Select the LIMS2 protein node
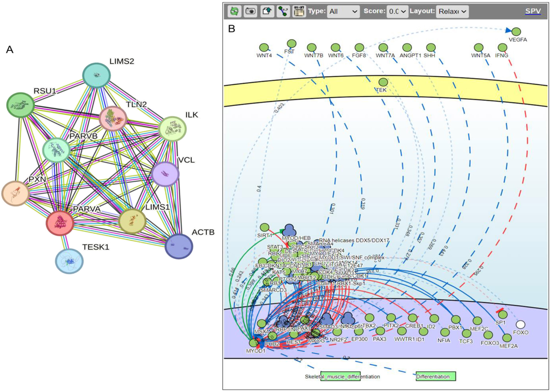551x392 pixels. click(x=96, y=75)
